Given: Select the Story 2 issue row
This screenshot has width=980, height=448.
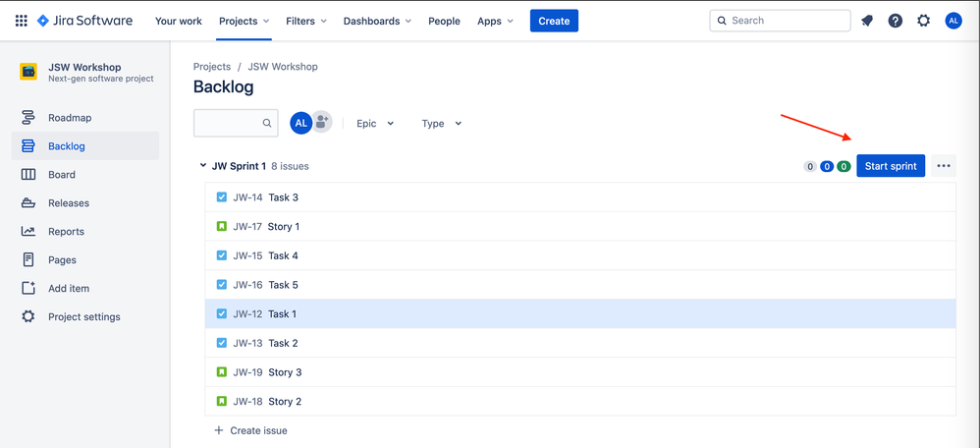Looking at the screenshot, I should [580, 401].
